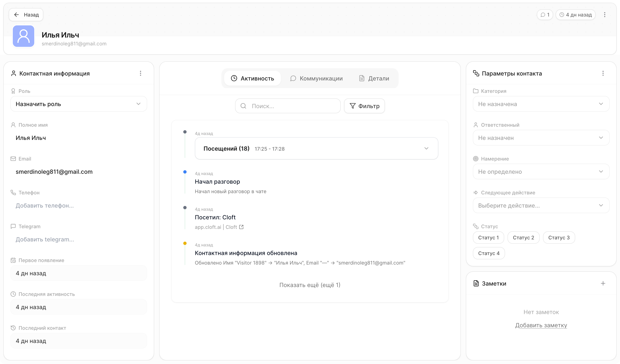This screenshot has height=364, width=620.
Task: Toggle Статус 1 chip
Action: click(x=488, y=238)
